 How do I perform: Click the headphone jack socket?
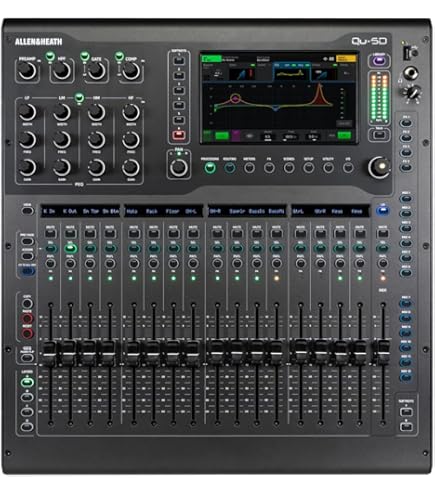tap(411, 73)
